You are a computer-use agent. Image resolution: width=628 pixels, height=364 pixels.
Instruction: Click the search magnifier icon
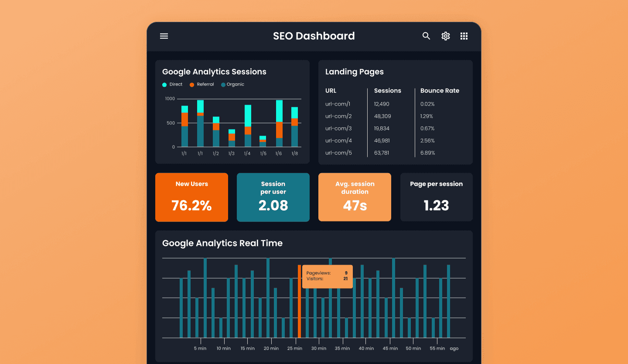[x=426, y=36]
